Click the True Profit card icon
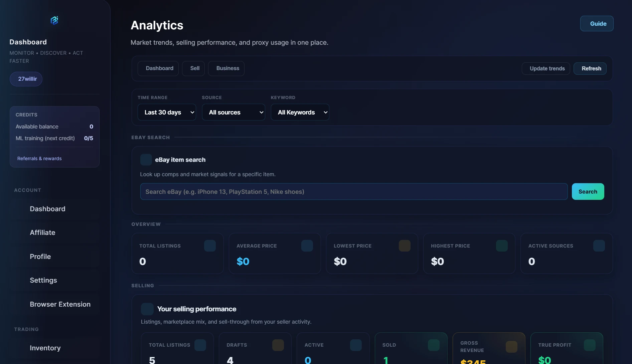This screenshot has height=364, width=632. [590, 345]
